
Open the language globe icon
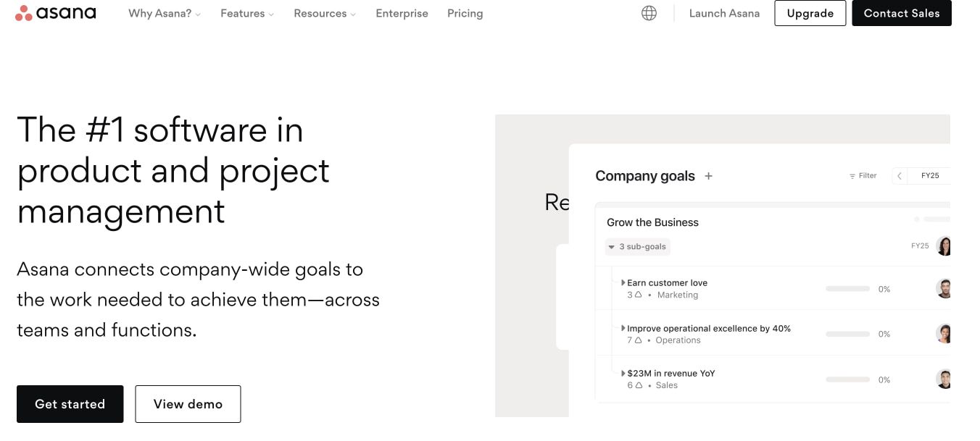648,12
